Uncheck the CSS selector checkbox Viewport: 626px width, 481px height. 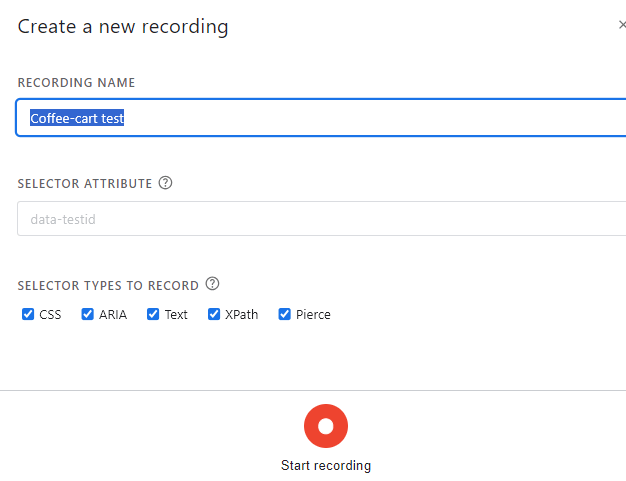tap(28, 314)
